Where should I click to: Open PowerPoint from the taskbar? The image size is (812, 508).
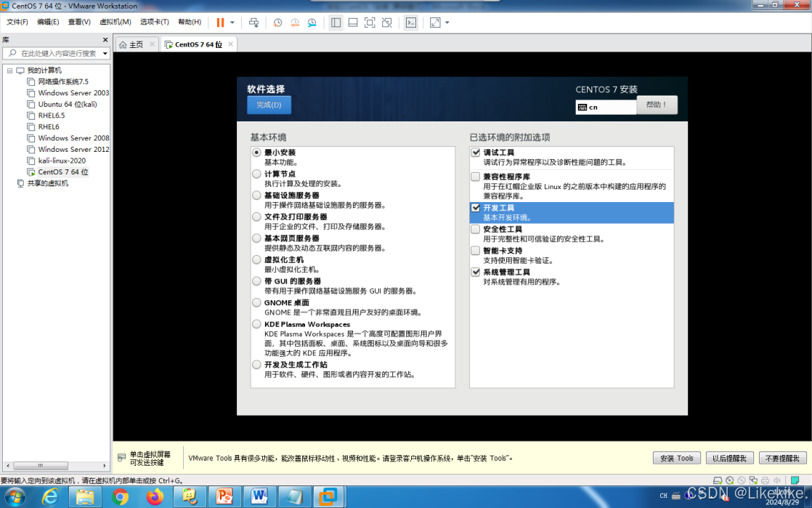pyautogui.click(x=224, y=497)
